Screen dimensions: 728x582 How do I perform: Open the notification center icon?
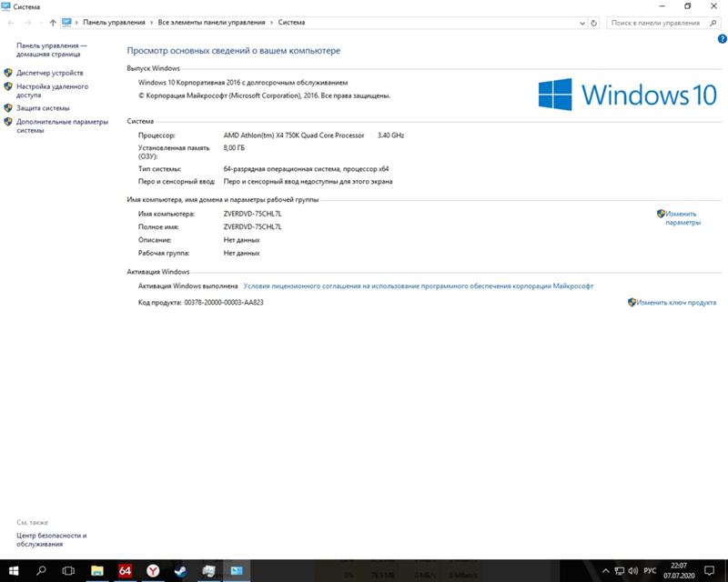click(709, 571)
